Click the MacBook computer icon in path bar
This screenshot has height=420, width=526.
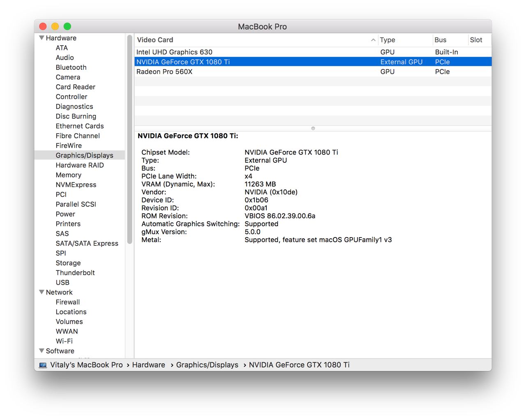point(43,365)
